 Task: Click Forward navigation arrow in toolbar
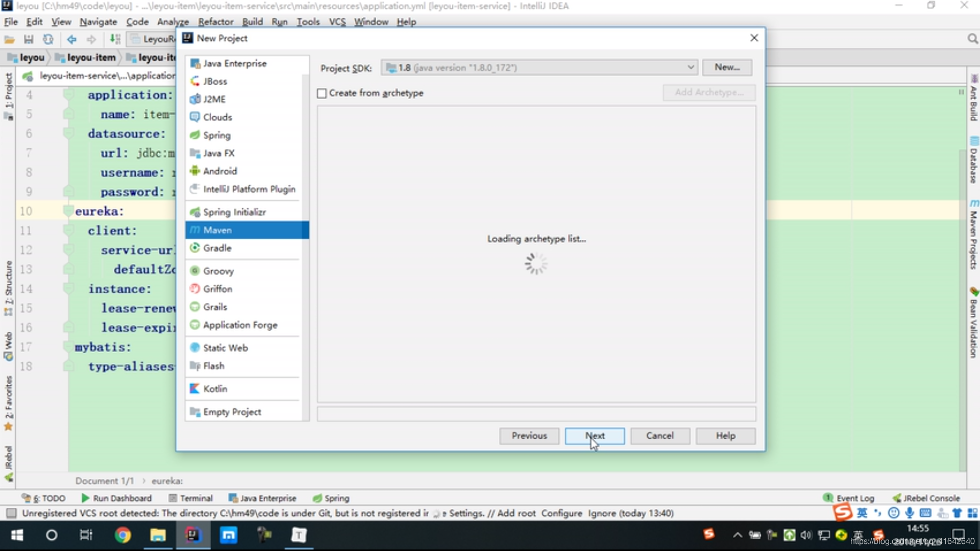click(x=91, y=39)
